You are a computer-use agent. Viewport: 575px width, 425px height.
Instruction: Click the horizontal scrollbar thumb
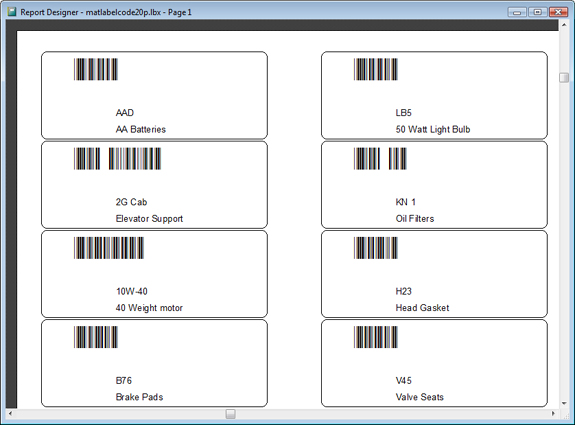[230, 414]
